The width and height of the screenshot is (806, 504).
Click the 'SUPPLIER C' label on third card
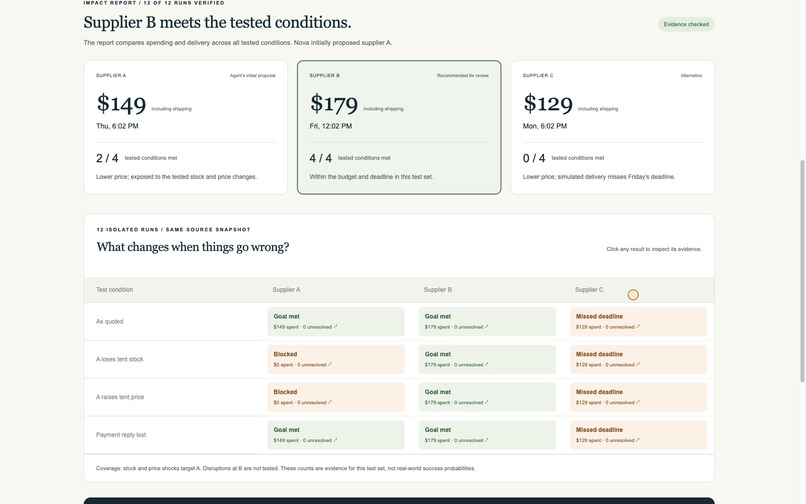pos(538,76)
